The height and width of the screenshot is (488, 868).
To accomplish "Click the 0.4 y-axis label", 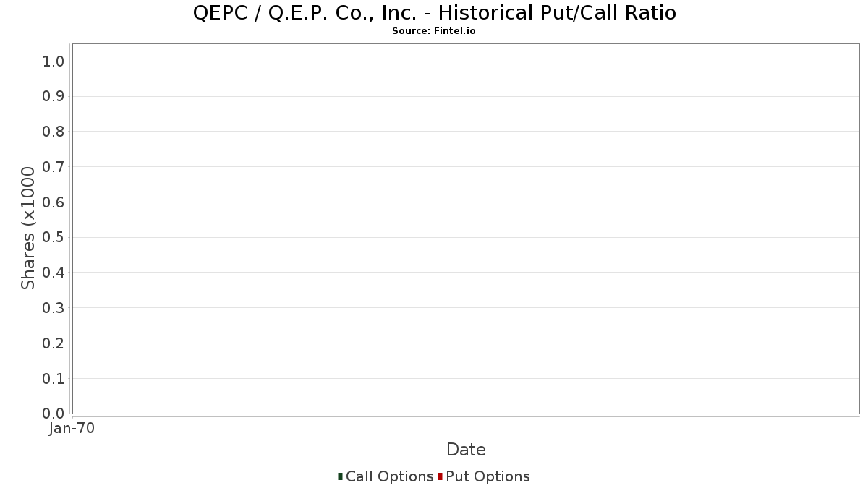I will pyautogui.click(x=54, y=273).
